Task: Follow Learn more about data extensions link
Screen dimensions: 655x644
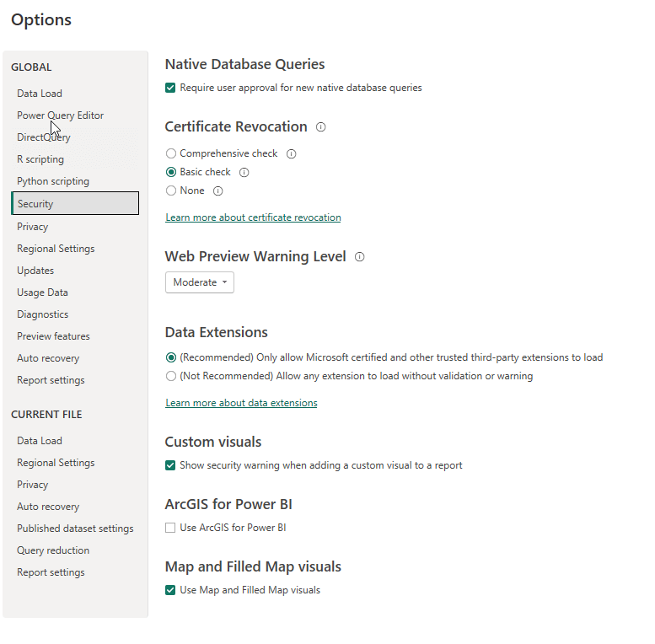Action: 241,403
